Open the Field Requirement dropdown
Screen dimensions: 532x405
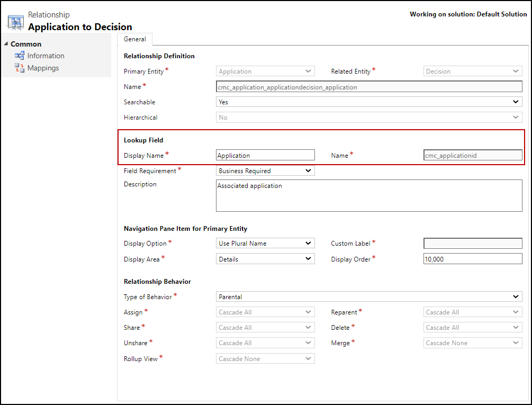(265, 171)
